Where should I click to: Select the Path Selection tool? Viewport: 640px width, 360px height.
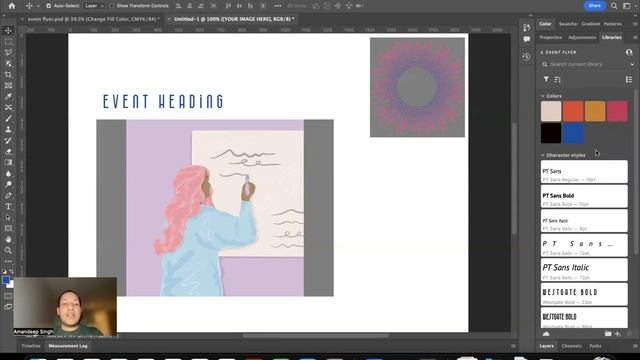[x=8, y=218]
